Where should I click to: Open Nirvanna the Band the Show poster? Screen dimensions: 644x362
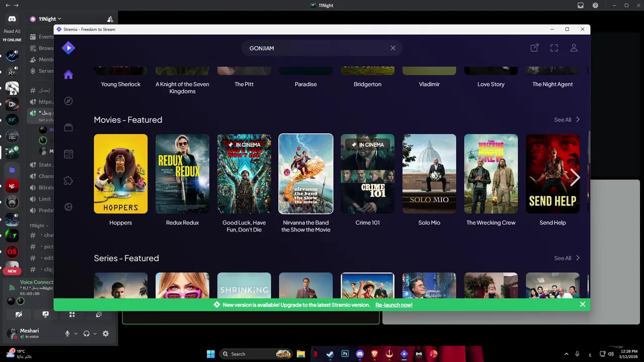pyautogui.click(x=306, y=173)
